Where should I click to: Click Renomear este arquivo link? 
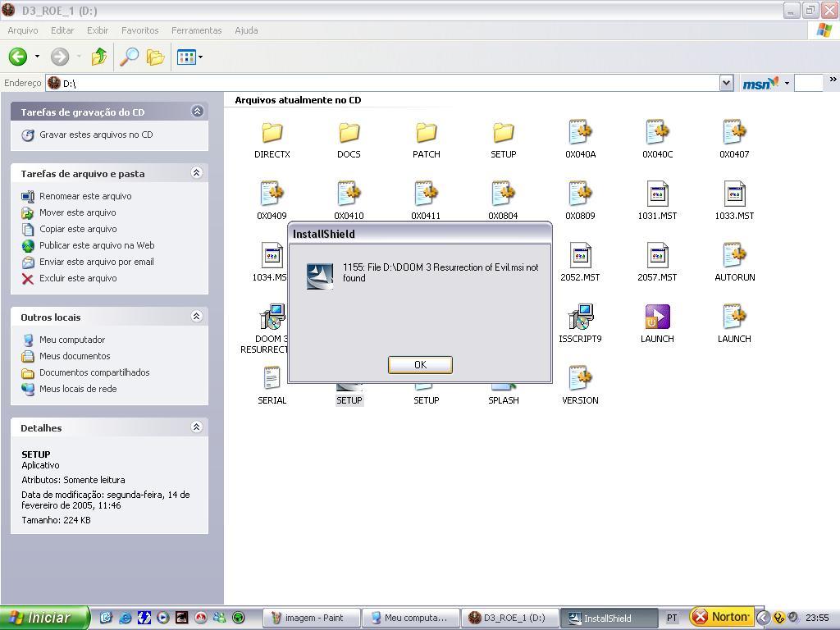coord(85,197)
